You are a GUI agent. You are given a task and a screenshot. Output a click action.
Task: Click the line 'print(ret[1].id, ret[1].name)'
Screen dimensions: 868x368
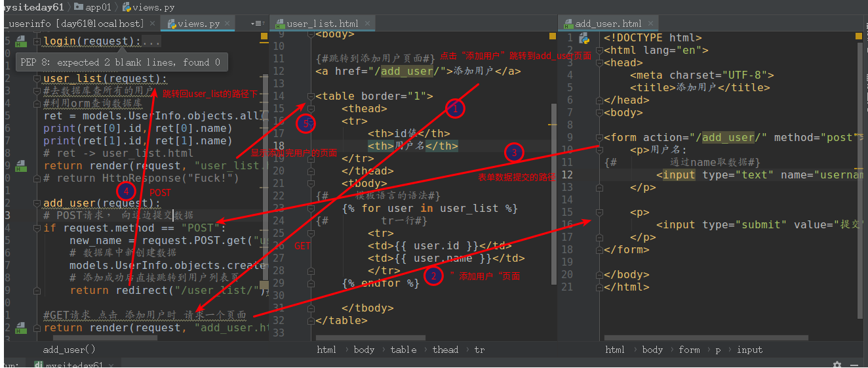coord(138,141)
